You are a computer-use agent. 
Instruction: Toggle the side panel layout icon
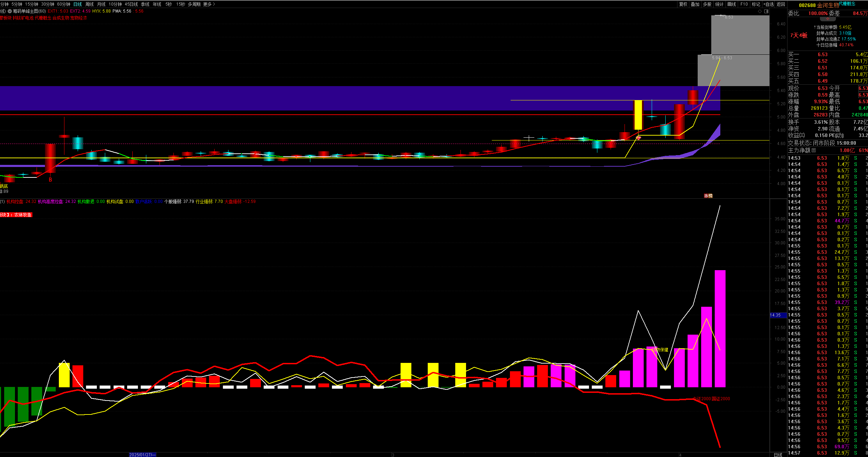pyautogui.click(x=766, y=12)
